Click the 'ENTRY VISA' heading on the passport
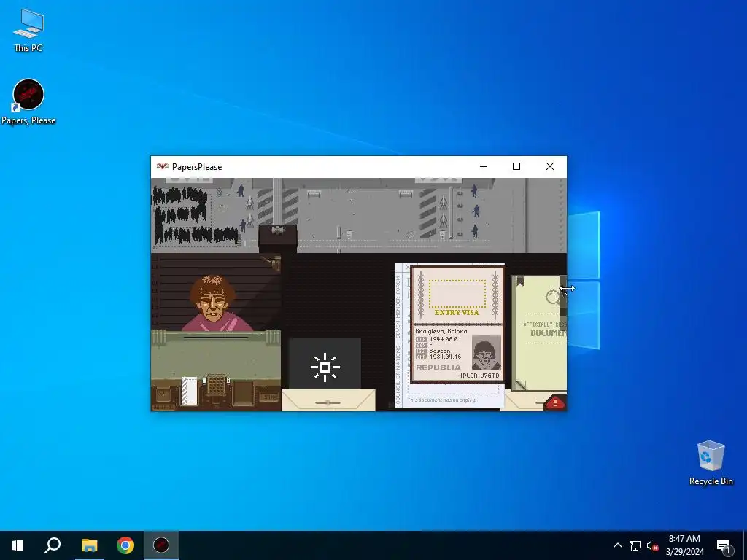747x560 pixels. coord(457,312)
